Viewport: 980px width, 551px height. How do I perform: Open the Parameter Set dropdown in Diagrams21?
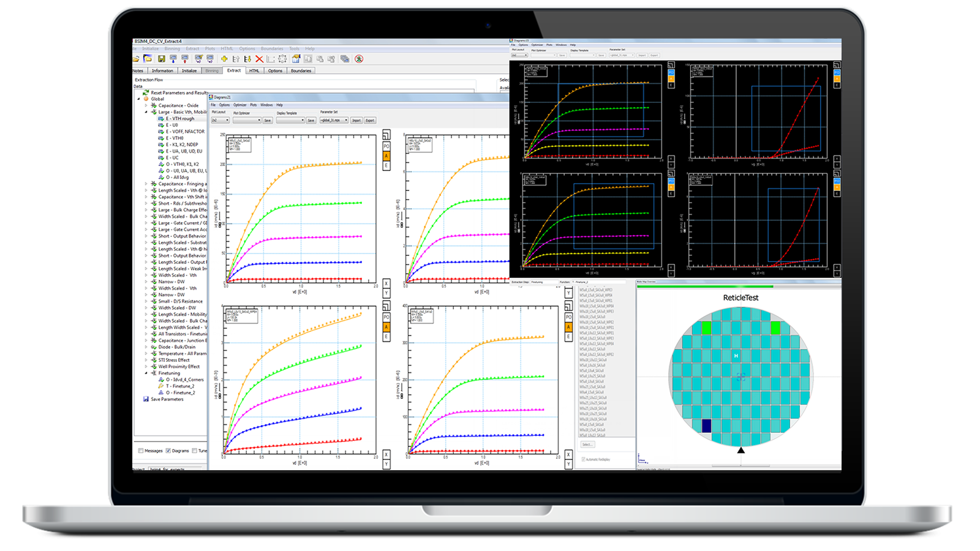[334, 120]
